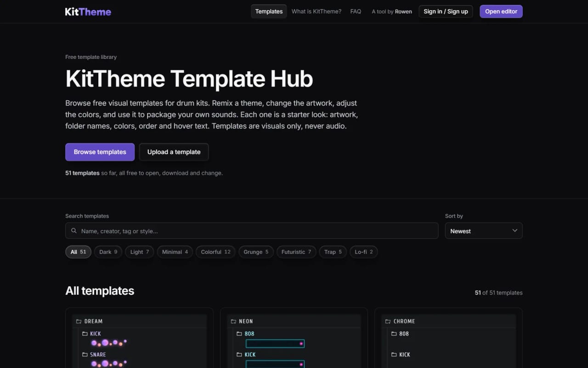Screen dimensions: 588x368
Task: Click Sign in / Sign up button
Action: pos(446,11)
